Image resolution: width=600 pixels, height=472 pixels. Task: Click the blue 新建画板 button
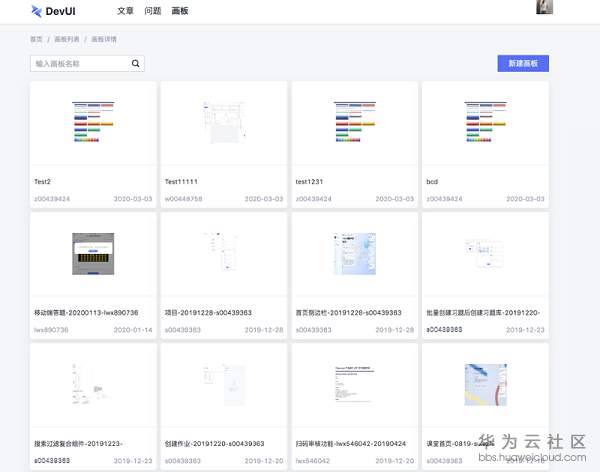coord(523,63)
